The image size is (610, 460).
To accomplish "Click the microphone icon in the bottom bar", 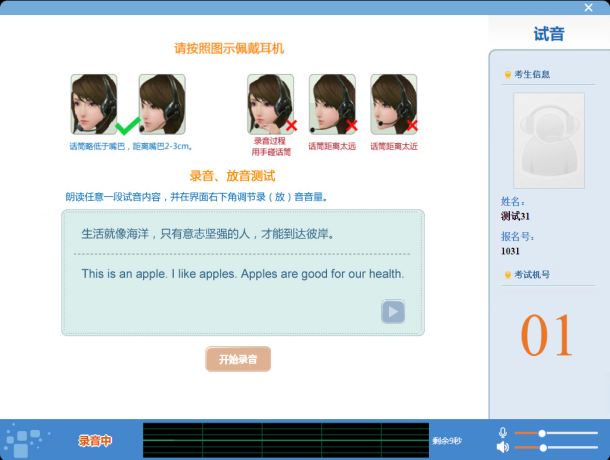I will pos(503,432).
